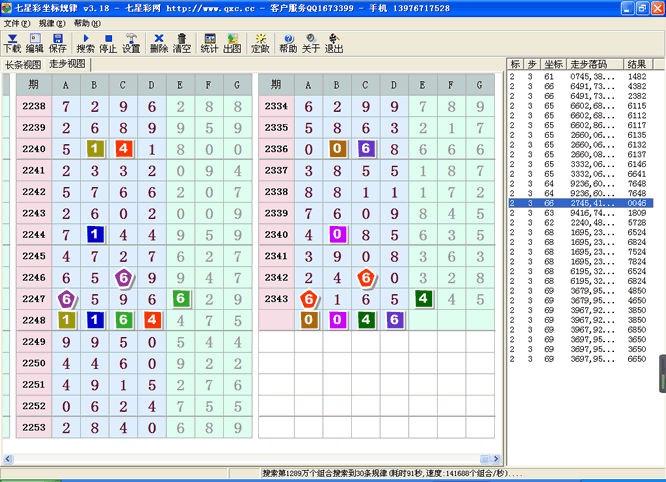
Task: Click the 删除 delete toolbar icon
Action: (x=159, y=43)
